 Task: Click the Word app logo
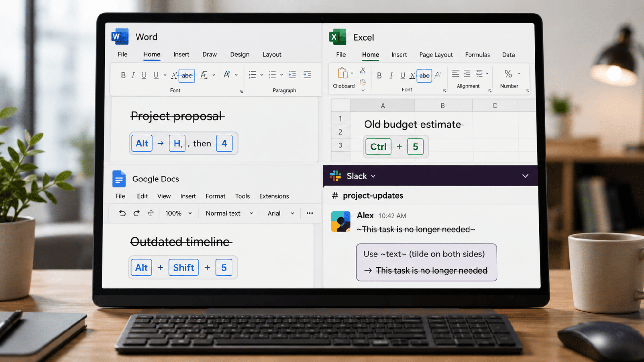120,36
